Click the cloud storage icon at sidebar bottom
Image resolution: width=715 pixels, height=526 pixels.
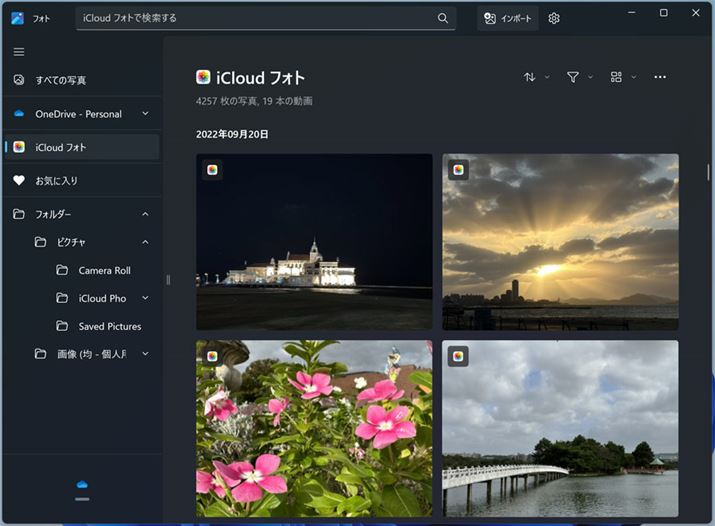82,484
